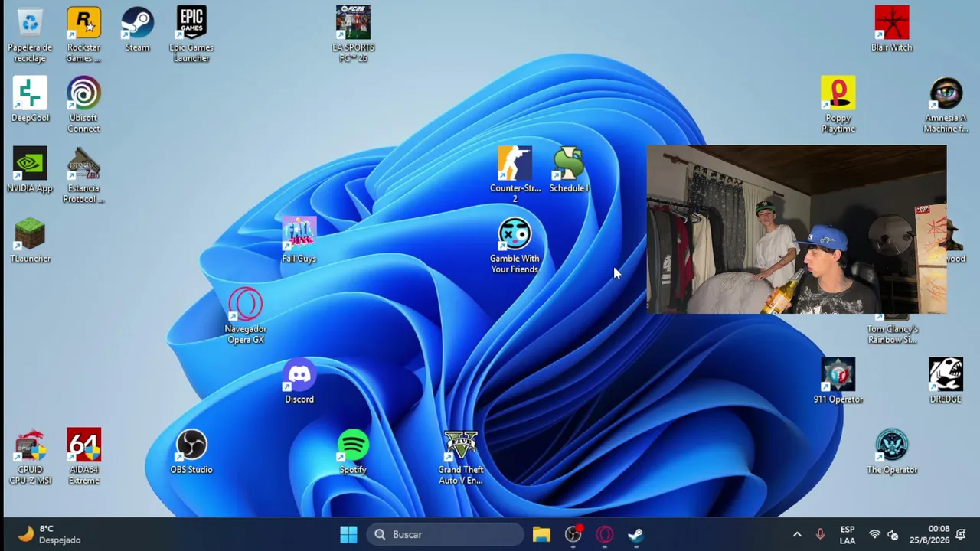This screenshot has height=551, width=980.
Task: Open the Windows Start menu
Action: click(348, 534)
